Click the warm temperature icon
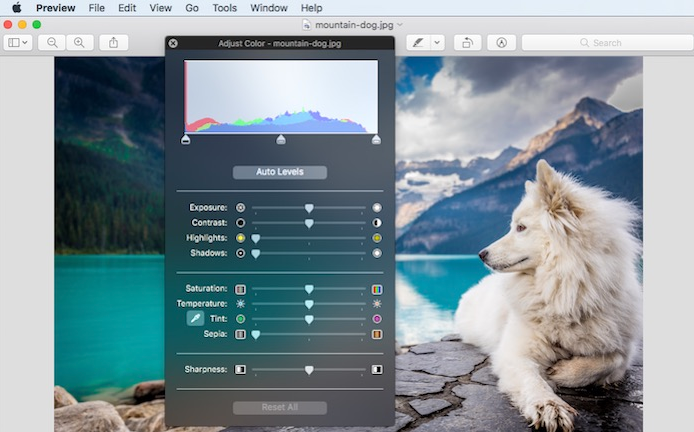The height and width of the screenshot is (432, 694). click(x=377, y=304)
